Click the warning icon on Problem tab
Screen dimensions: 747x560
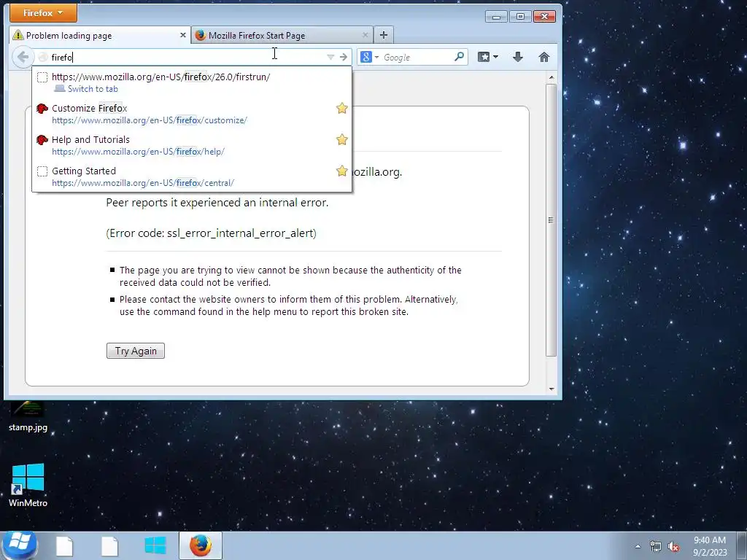[18, 35]
